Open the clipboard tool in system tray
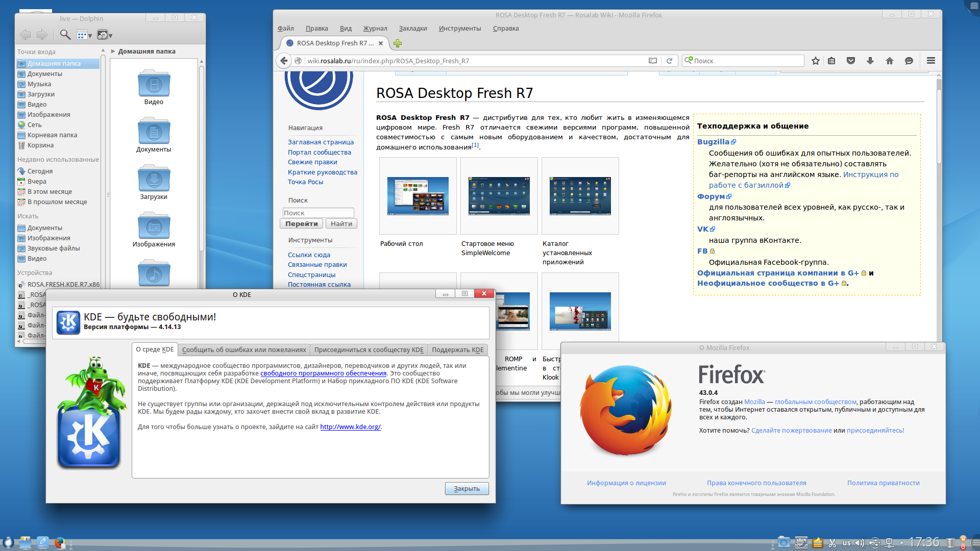 pyautogui.click(x=817, y=542)
